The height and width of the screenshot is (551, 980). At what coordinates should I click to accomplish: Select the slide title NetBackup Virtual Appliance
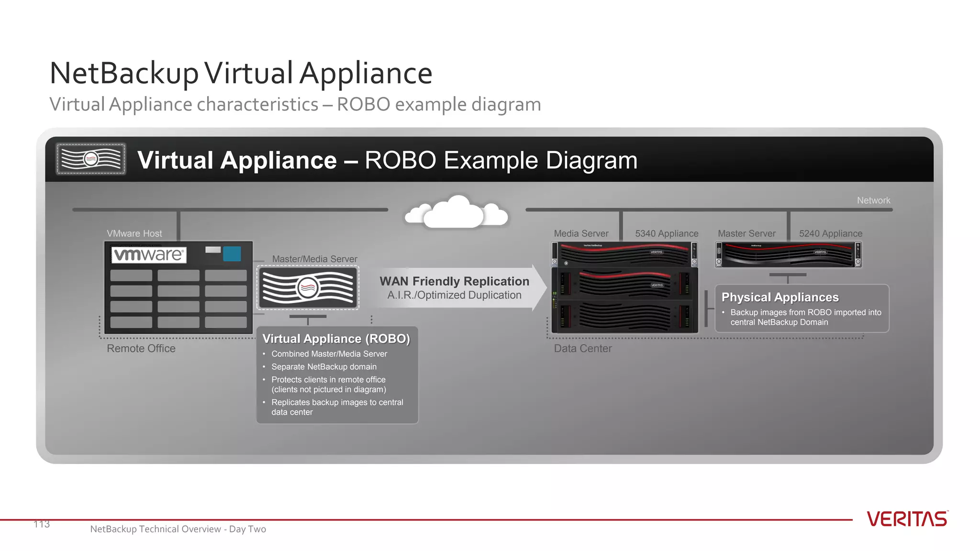(241, 73)
